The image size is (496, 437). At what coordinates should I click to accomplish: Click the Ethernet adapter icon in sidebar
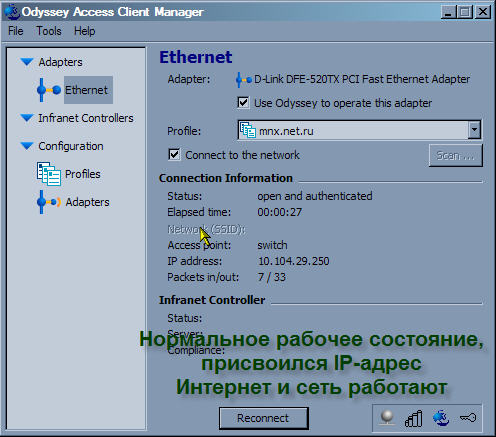tap(49, 90)
